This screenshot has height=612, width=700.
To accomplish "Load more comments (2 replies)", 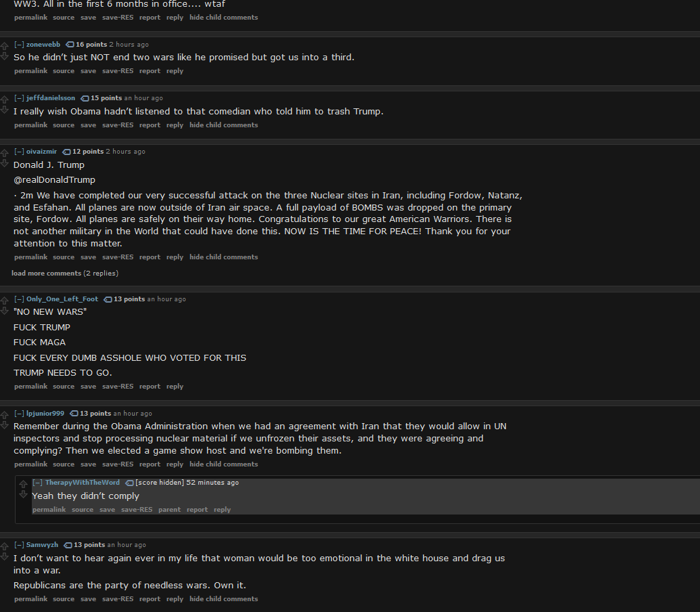I will (x=65, y=274).
